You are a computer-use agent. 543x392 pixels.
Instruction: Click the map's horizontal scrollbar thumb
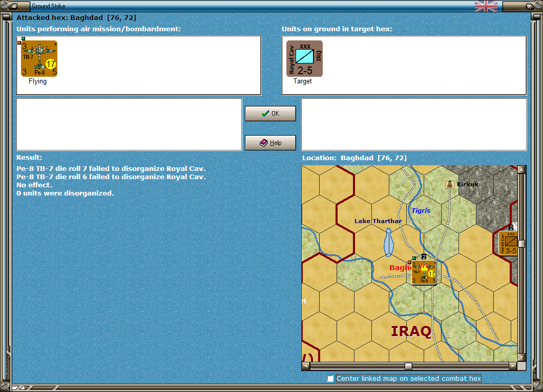pos(409,366)
